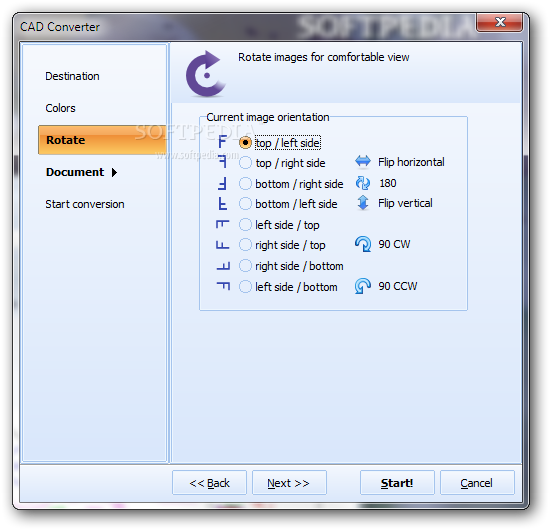Click the F orientation icon for top / left side

(222, 142)
